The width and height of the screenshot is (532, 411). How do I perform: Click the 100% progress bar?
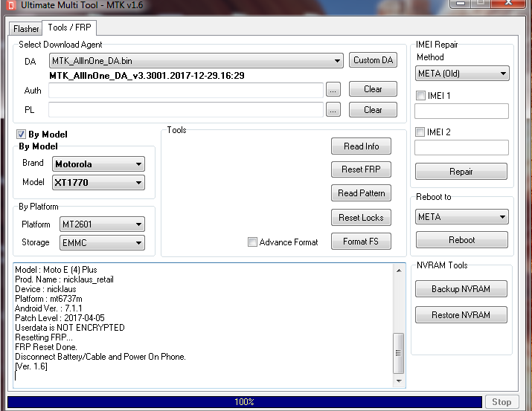[x=244, y=402]
